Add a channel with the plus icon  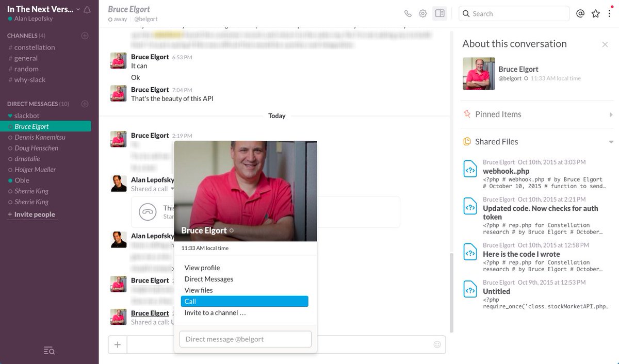85,36
